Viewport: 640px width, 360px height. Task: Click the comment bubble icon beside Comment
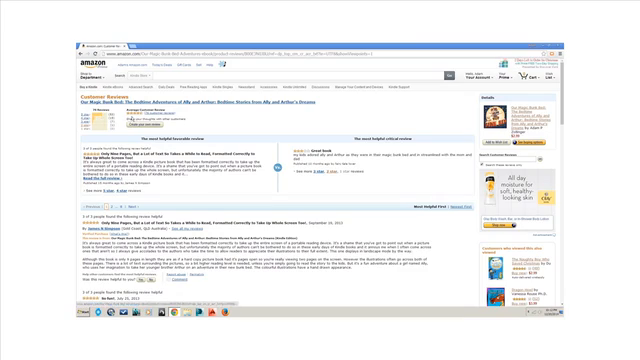[x=169, y=280]
